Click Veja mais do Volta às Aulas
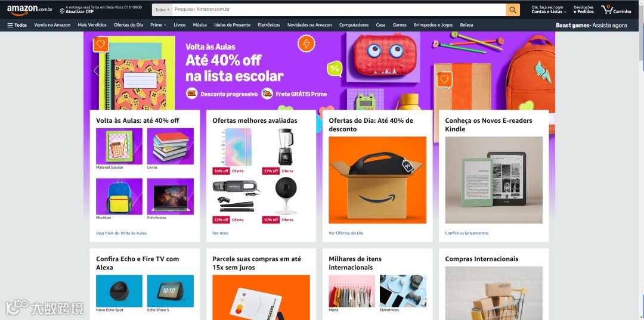The width and height of the screenshot is (644, 320). point(121,233)
